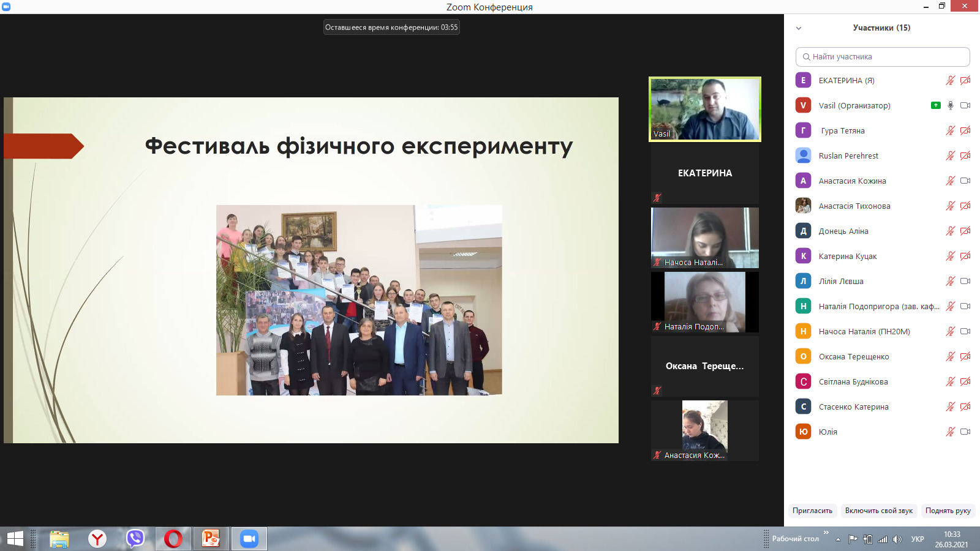Click the Найти участника search field
This screenshot has width=980, height=551.
tap(883, 57)
